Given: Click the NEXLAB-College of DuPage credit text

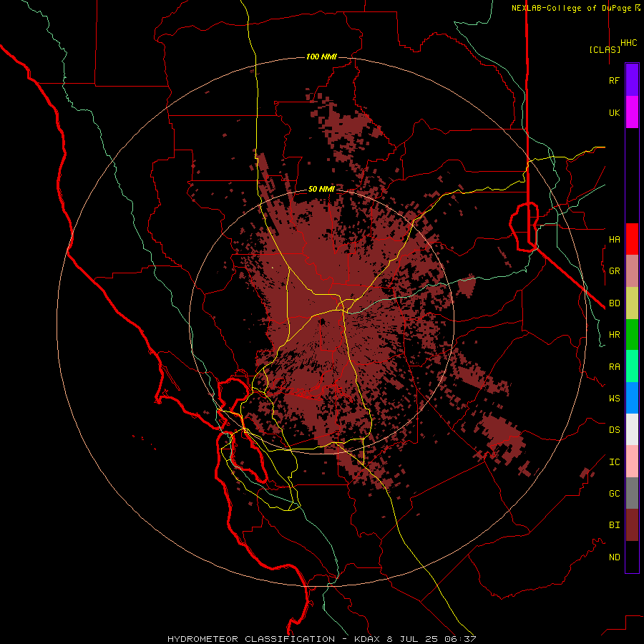Looking at the screenshot, I should [x=571, y=8].
